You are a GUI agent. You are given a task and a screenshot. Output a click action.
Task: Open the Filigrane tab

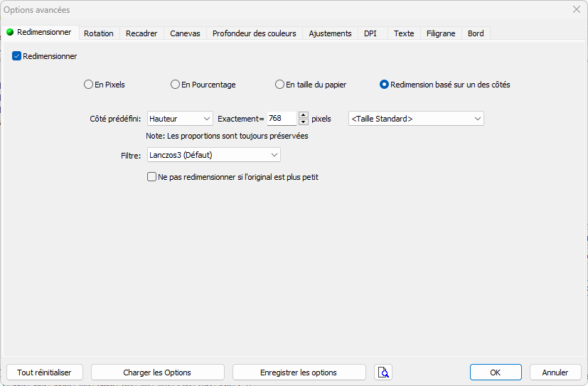coord(441,33)
